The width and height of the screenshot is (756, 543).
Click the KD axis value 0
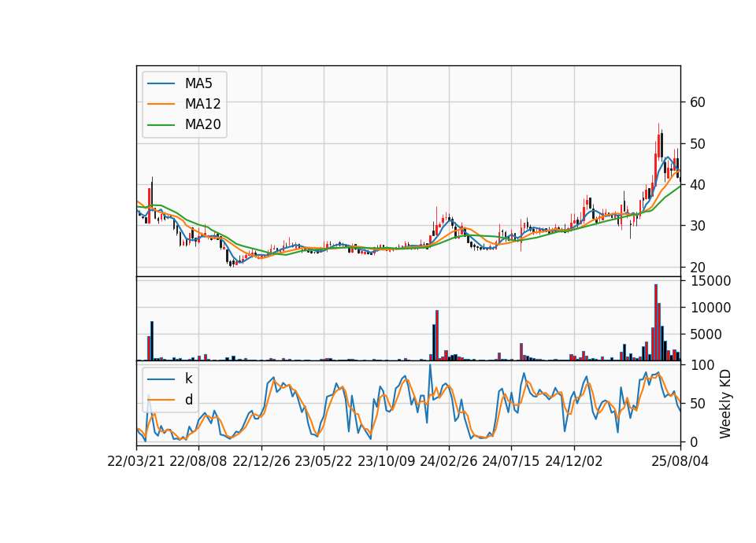694,441
